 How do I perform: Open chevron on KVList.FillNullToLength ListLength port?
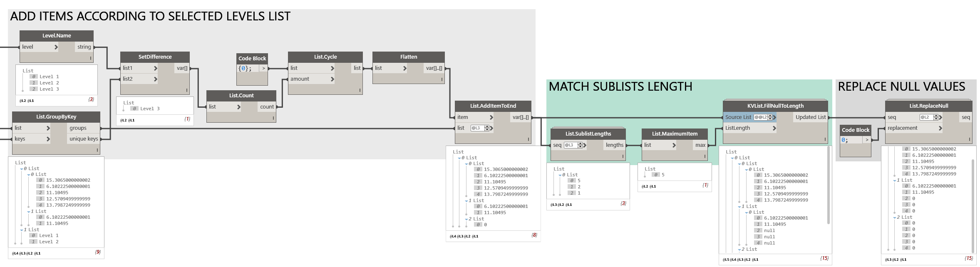774,128
